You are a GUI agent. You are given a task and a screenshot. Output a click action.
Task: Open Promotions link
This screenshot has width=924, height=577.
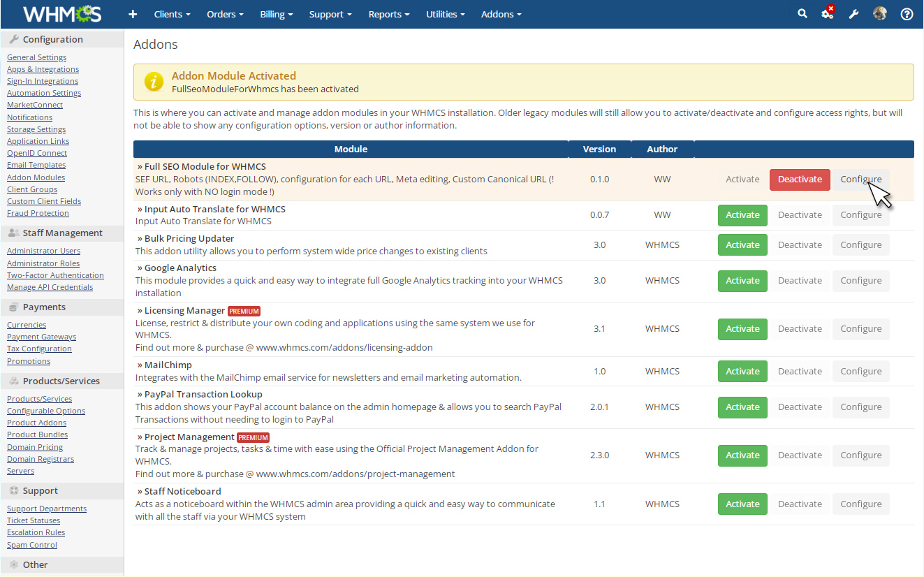tap(29, 361)
